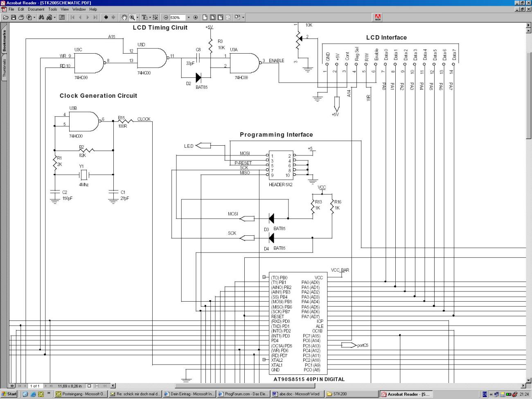Switch to STK200 folder taskbar button
Screen dimensions: 532x399
tap(351, 394)
